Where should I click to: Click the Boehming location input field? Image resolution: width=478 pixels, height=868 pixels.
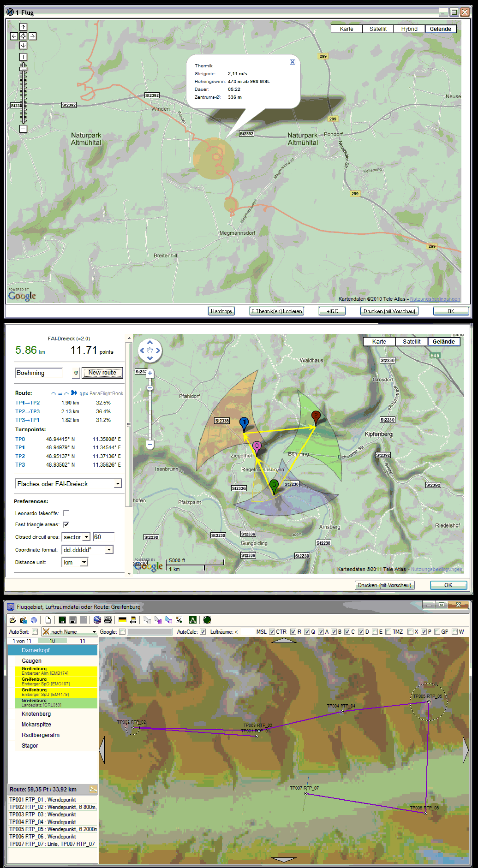click(x=39, y=373)
